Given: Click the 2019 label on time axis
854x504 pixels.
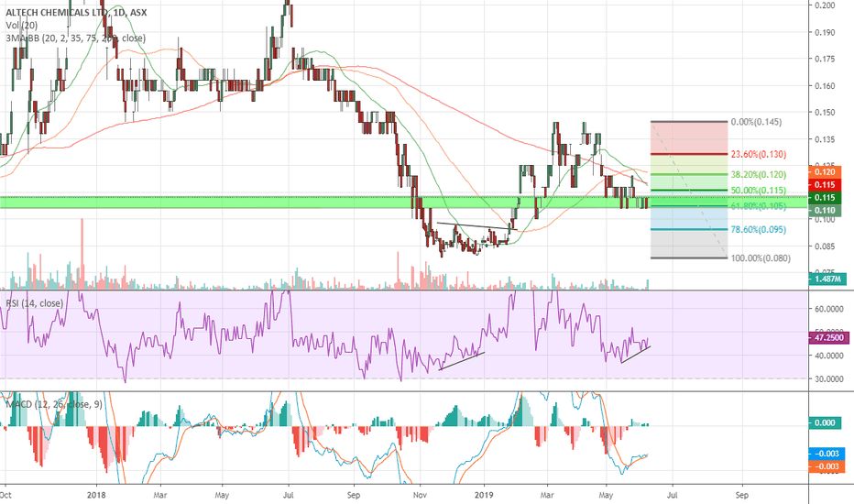Looking at the screenshot, I should [x=484, y=495].
